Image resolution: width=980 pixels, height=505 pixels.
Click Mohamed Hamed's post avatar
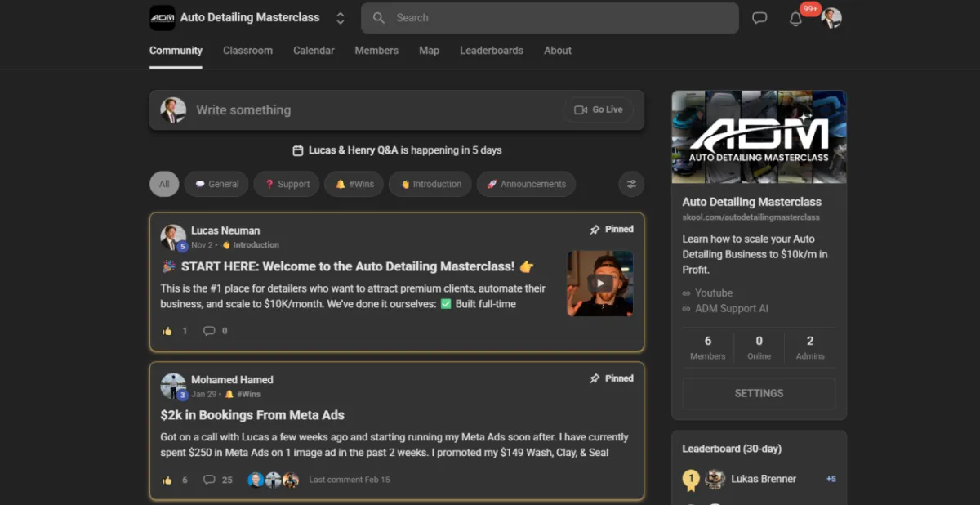pyautogui.click(x=173, y=387)
